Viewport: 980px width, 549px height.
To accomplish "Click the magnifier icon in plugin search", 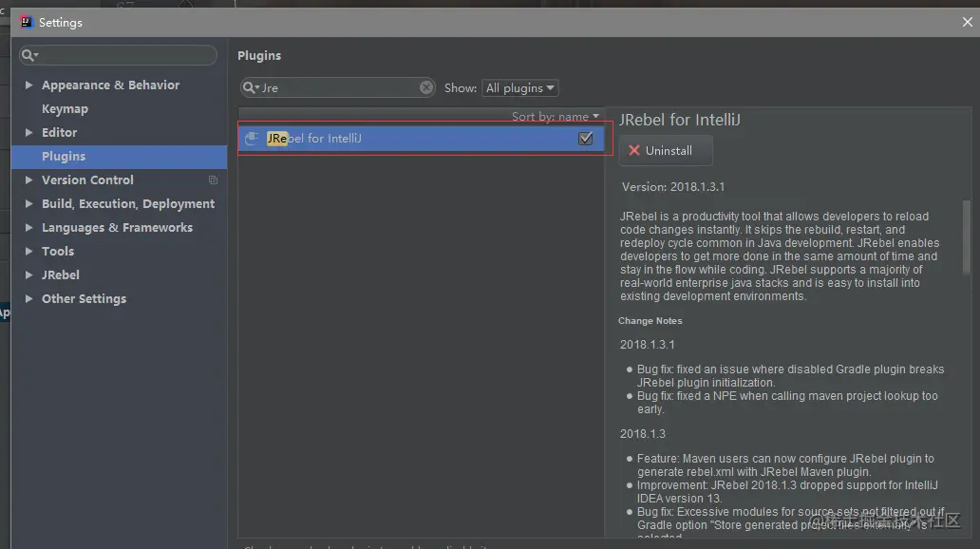I will [251, 87].
